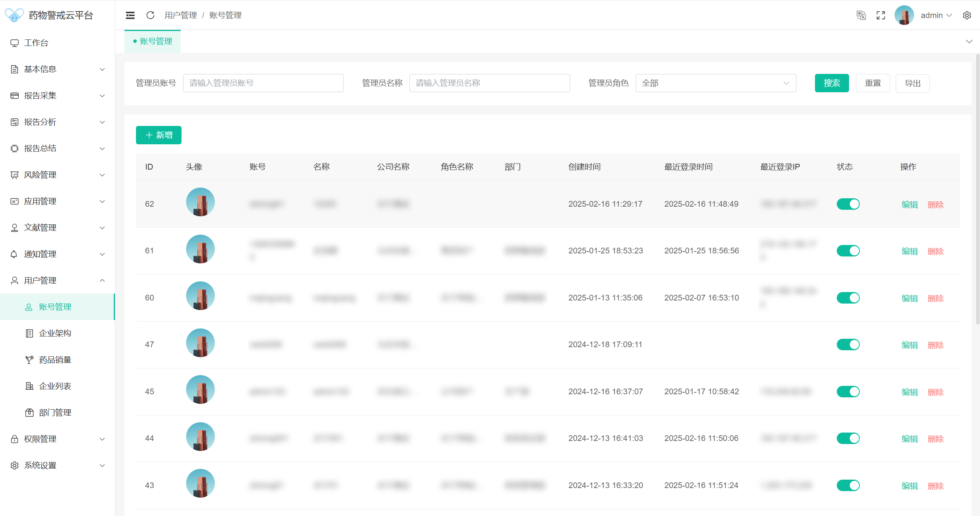Click the 企业架构 sidebar icon

click(29, 333)
